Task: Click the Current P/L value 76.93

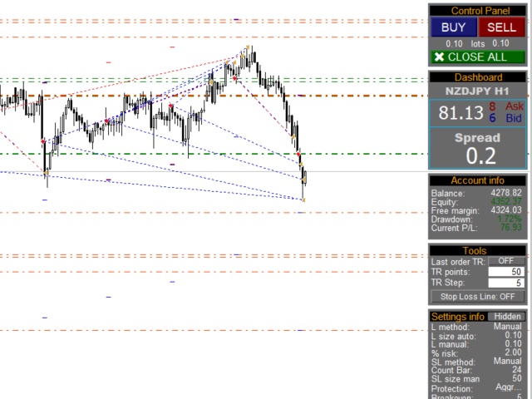Action: click(x=510, y=227)
